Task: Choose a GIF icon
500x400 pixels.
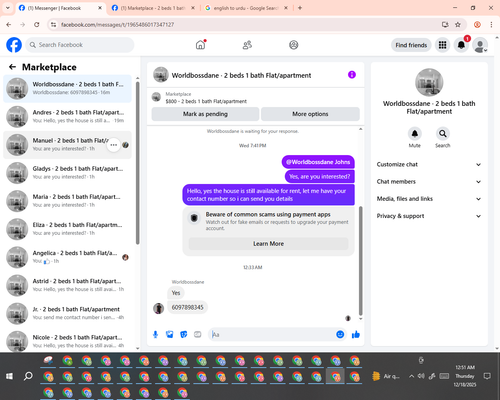Action: pos(198,334)
